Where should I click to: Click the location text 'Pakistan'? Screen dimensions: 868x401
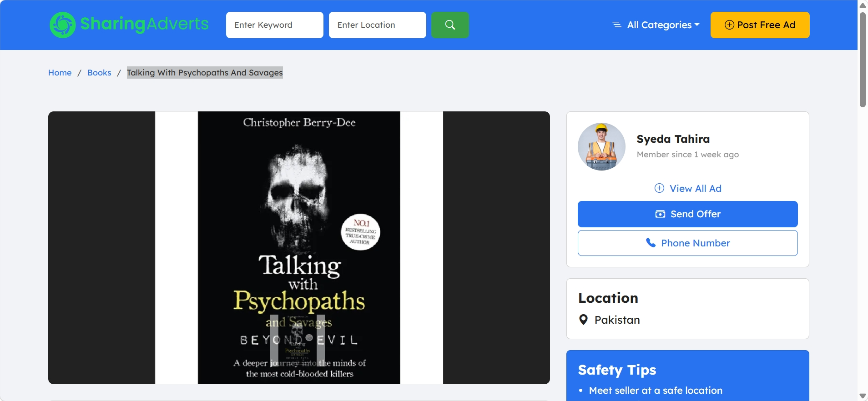tap(617, 320)
